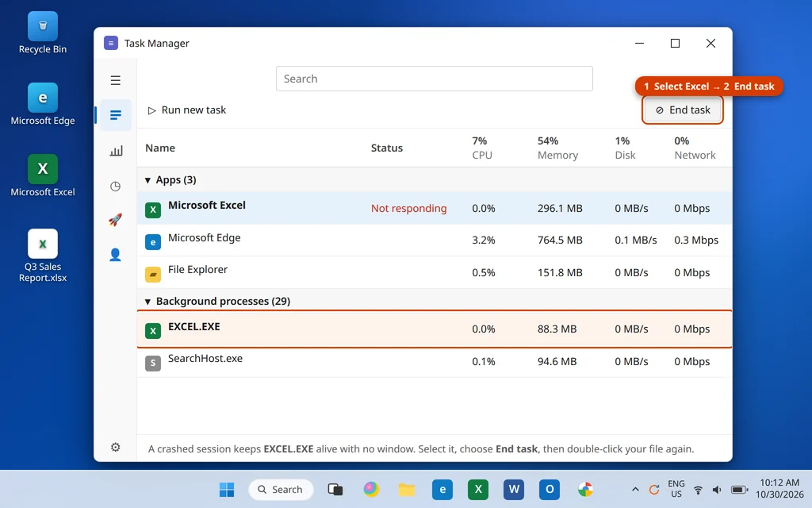Click the Not responding status text
Viewport: 812px width, 508px height.
click(408, 209)
